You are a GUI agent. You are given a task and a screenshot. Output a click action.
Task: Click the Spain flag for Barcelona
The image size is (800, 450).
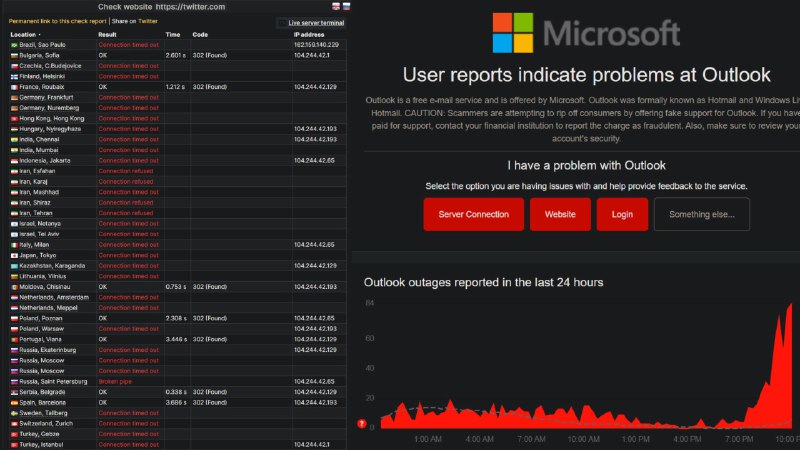[14, 403]
